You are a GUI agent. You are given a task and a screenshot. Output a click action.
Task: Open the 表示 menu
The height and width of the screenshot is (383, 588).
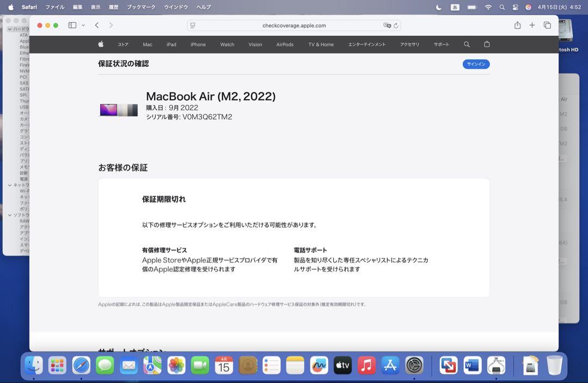[x=96, y=7]
